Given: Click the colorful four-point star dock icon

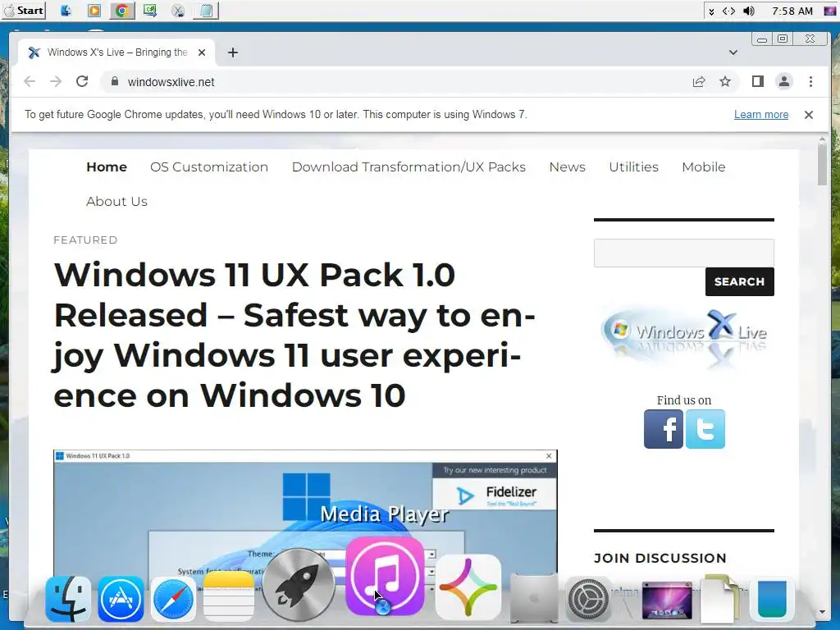Looking at the screenshot, I should point(468,587).
